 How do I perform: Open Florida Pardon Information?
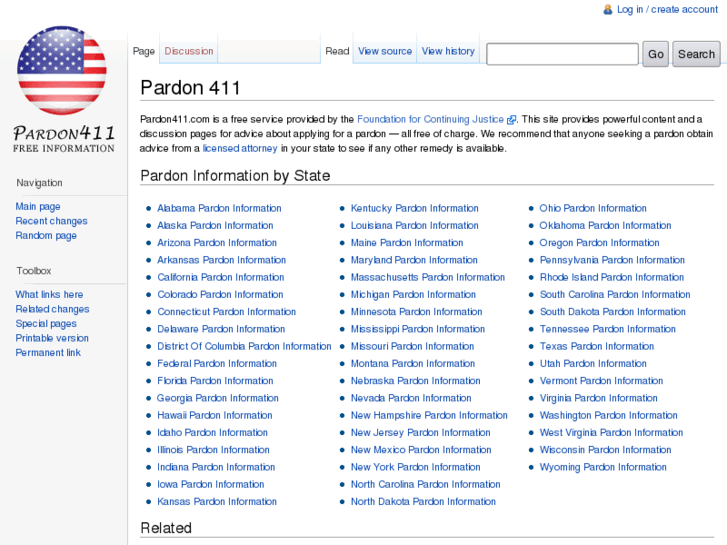click(x=215, y=381)
